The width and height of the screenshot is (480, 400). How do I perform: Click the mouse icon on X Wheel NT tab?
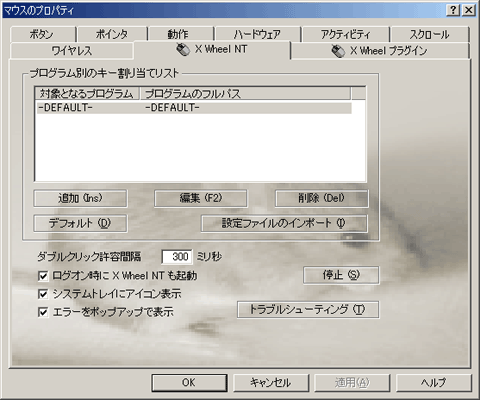[183, 50]
